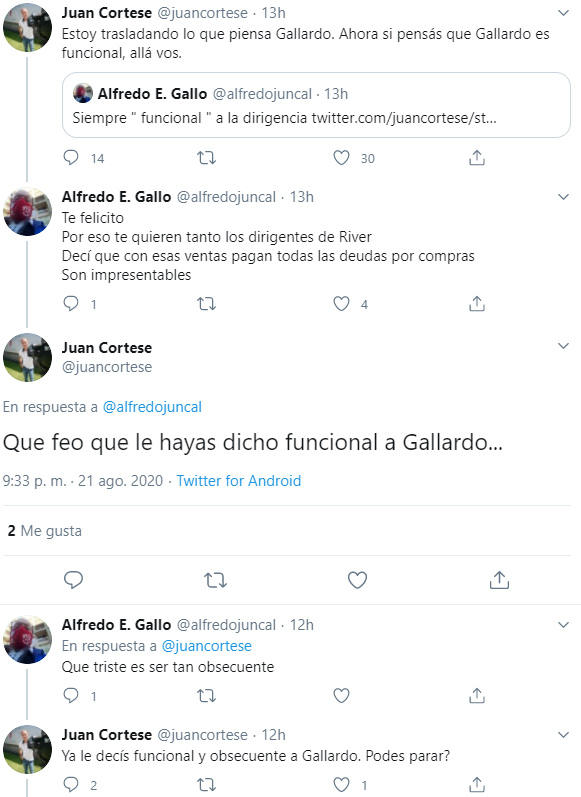Retweet the main tweet about Gallardo
The image size is (581, 797).
coord(215,579)
